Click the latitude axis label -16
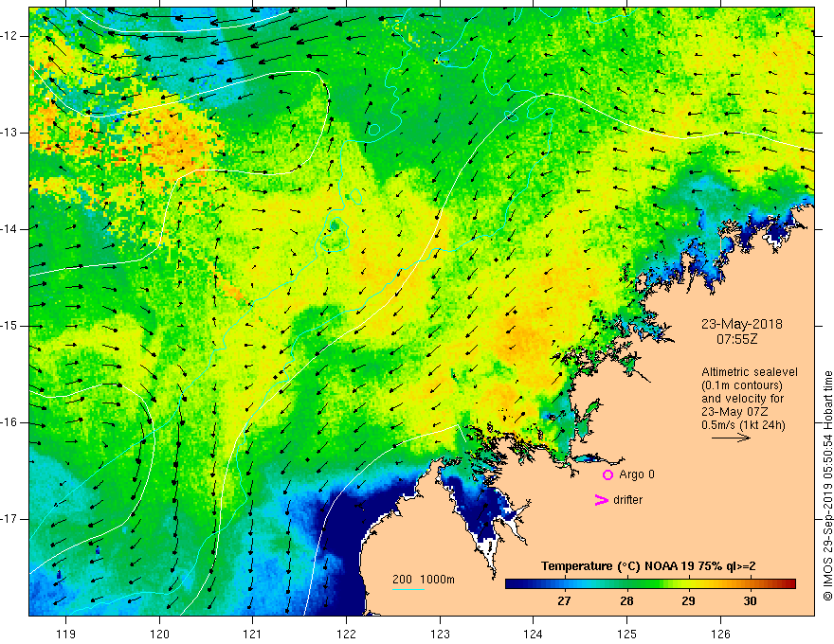Screen dimensions: 834x644 pyautogui.click(x=9, y=422)
